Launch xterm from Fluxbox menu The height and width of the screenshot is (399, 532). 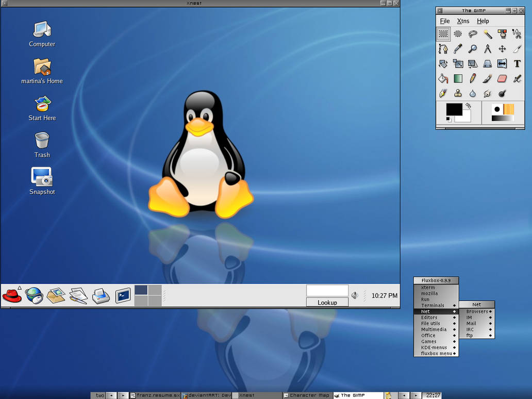tap(436, 287)
